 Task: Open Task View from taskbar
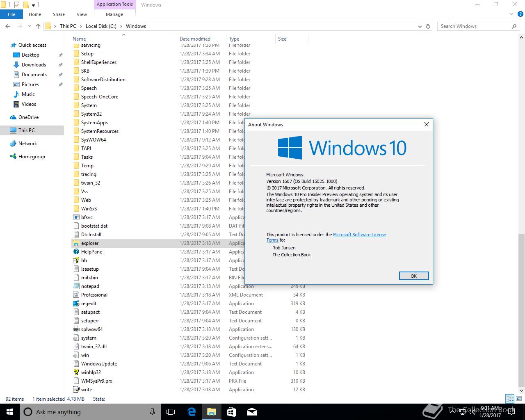[171, 412]
